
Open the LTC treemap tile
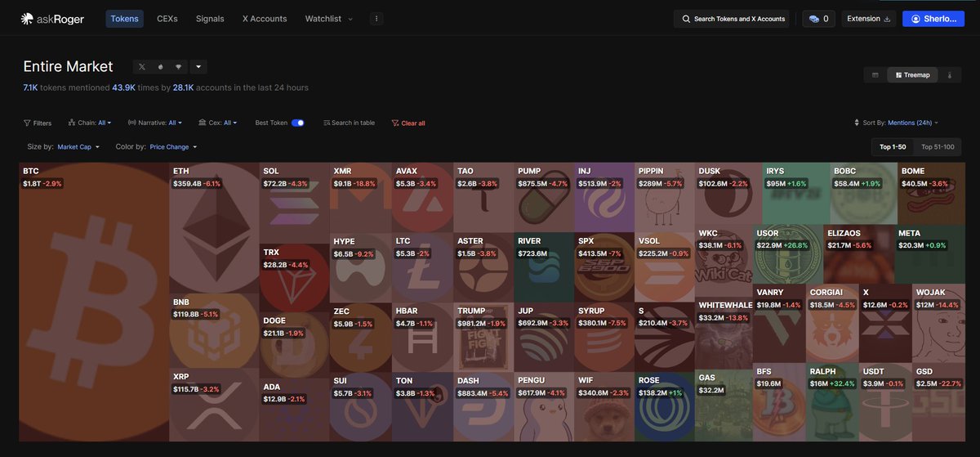pyautogui.click(x=422, y=267)
